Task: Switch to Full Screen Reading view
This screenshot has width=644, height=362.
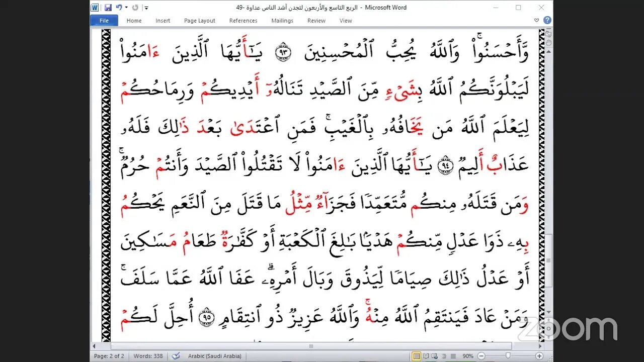Action: point(426,356)
